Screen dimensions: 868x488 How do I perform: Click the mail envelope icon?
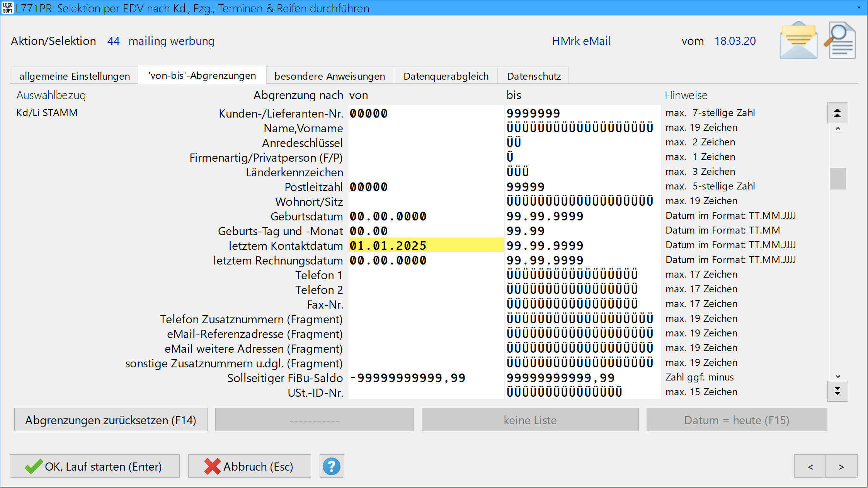798,41
